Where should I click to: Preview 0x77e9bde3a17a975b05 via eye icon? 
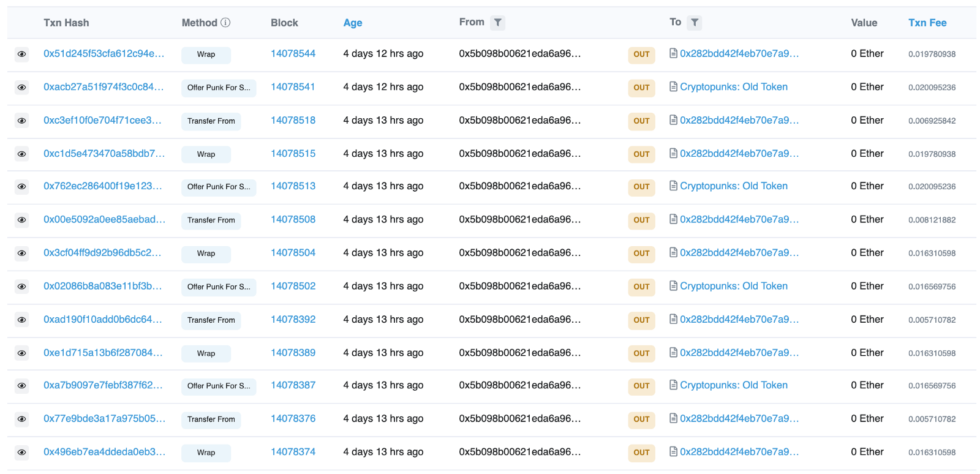21,419
